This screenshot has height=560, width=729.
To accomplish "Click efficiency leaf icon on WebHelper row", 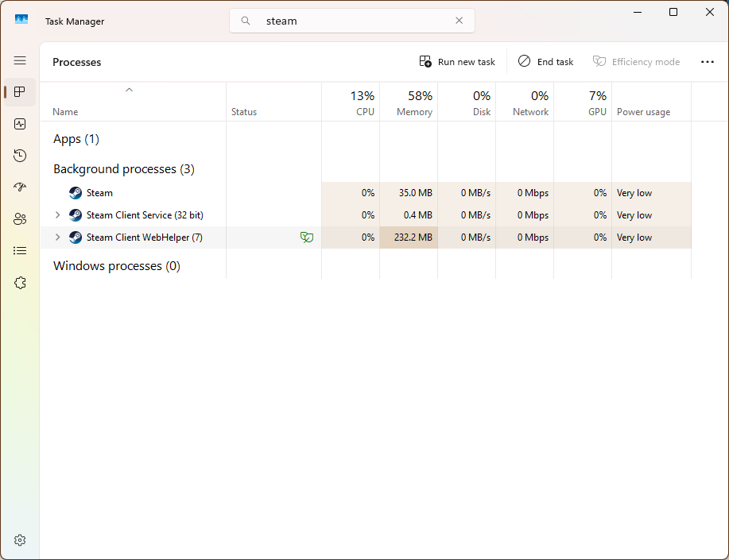I will (x=307, y=238).
